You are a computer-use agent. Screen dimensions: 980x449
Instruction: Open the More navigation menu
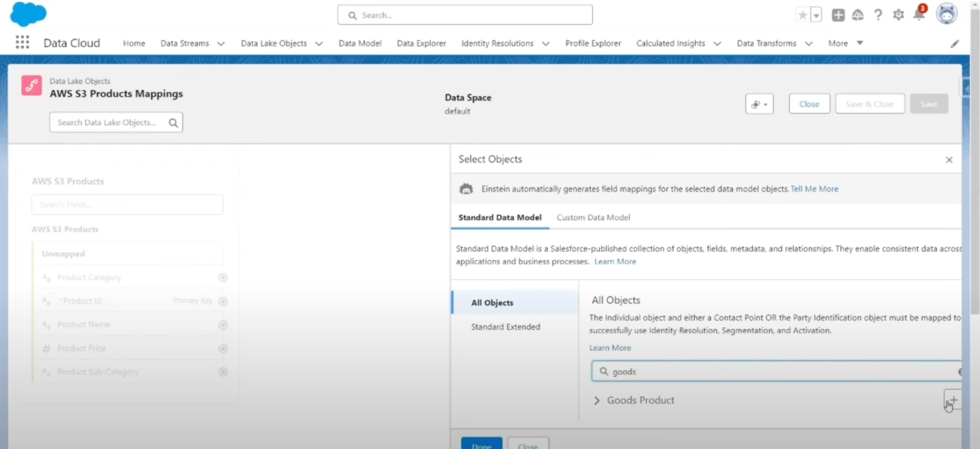tap(845, 43)
